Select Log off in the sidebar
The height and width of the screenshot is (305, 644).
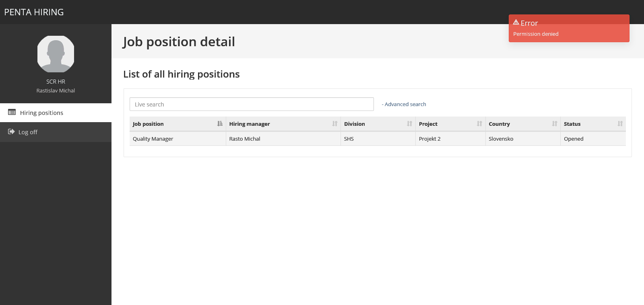point(28,132)
